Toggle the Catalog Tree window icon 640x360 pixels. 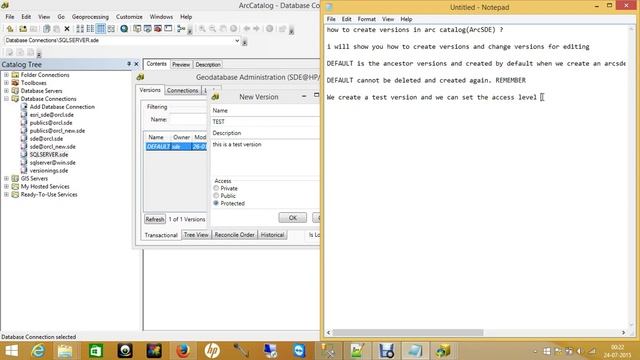tap(137, 29)
